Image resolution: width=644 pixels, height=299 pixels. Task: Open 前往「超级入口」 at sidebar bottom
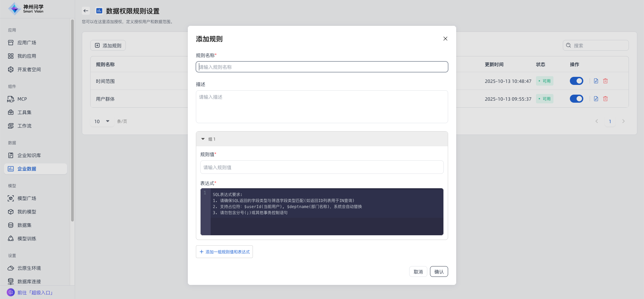point(35,293)
